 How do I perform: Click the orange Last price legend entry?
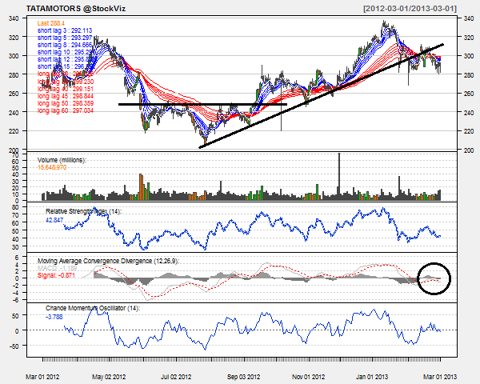click(51, 23)
